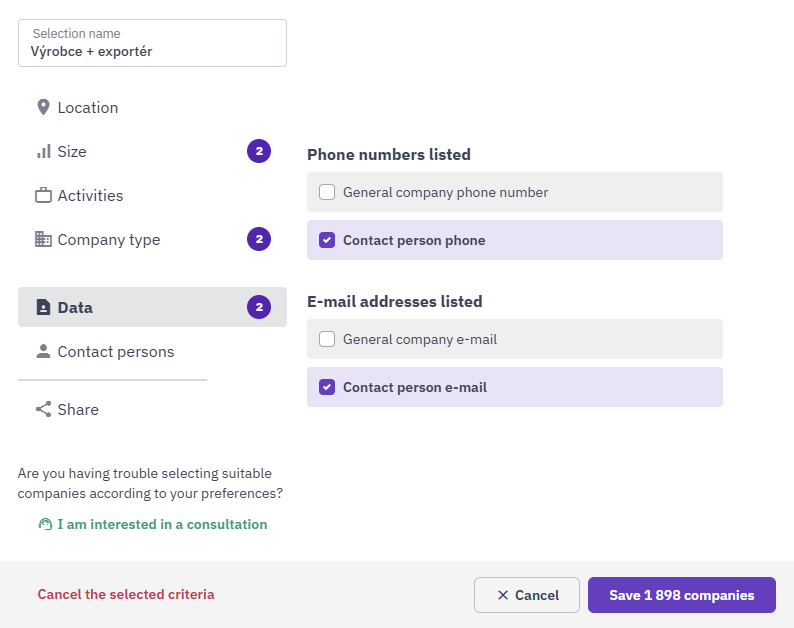
Task: Click the Contact persons user icon
Action: pyautogui.click(x=43, y=352)
